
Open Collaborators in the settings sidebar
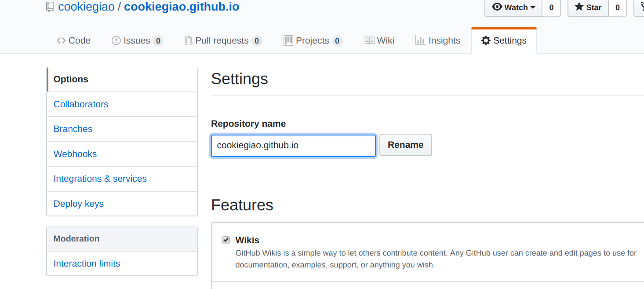(122, 104)
